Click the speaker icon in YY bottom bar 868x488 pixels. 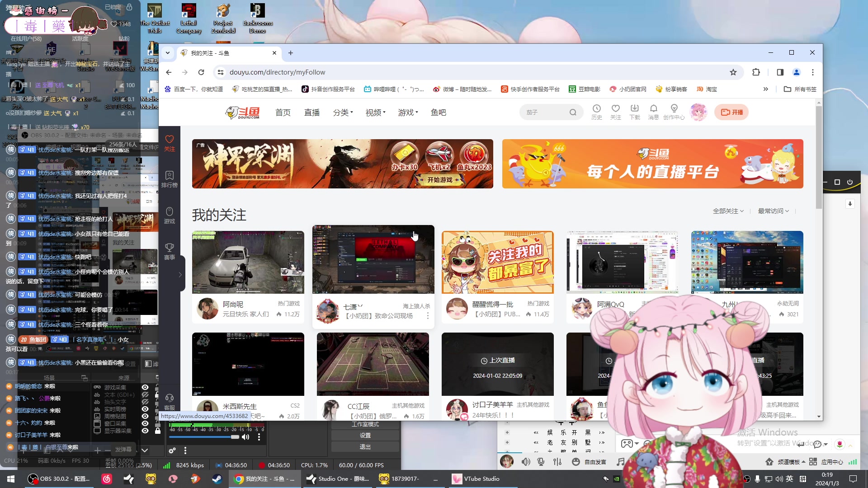[x=526, y=462]
